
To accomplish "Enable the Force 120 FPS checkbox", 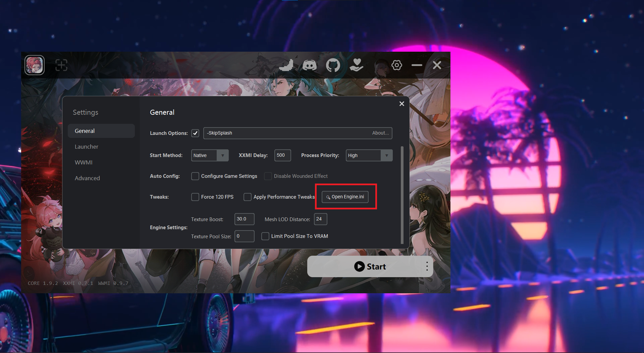I will [195, 197].
